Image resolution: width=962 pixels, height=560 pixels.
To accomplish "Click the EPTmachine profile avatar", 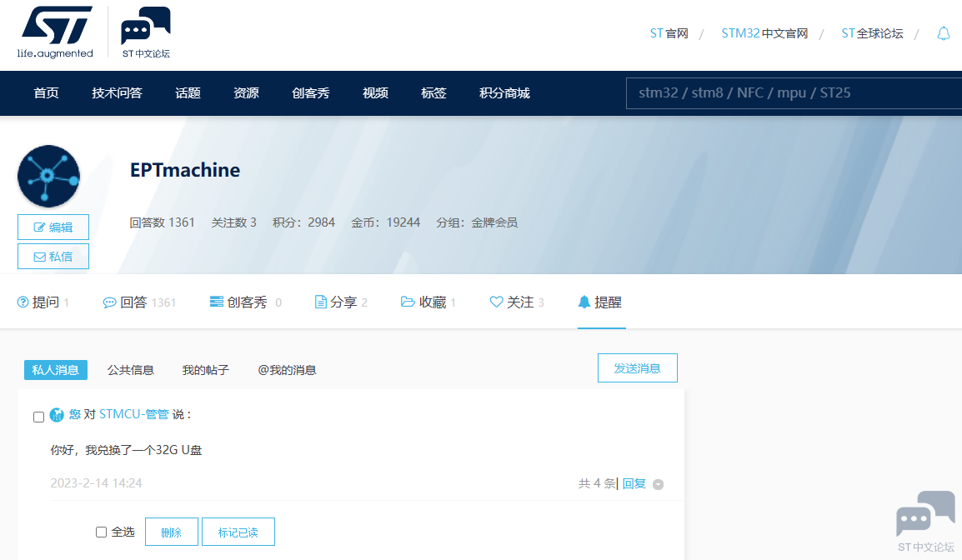I will [48, 176].
